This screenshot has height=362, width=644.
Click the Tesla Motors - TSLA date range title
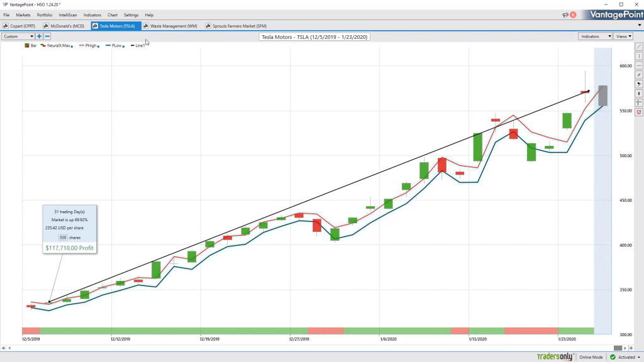pyautogui.click(x=314, y=37)
